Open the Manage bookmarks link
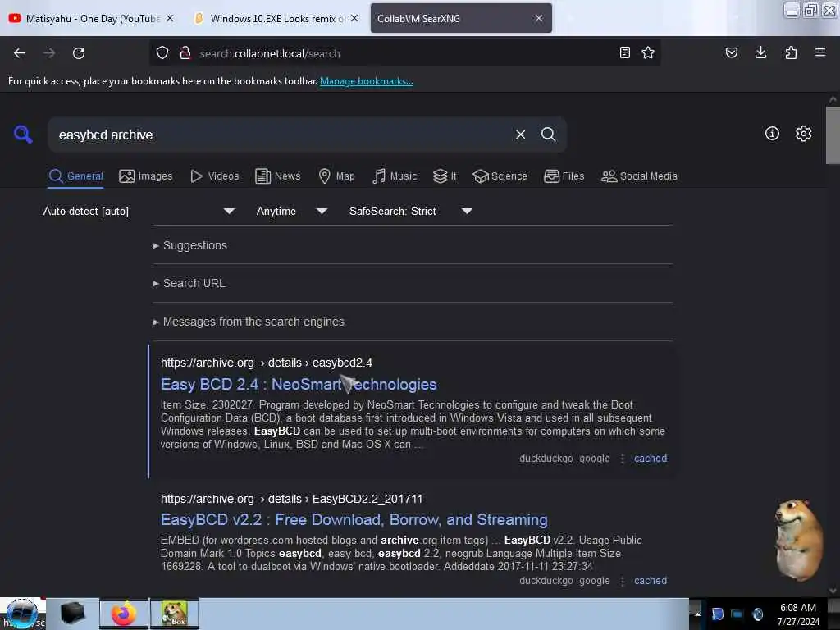 (x=367, y=81)
